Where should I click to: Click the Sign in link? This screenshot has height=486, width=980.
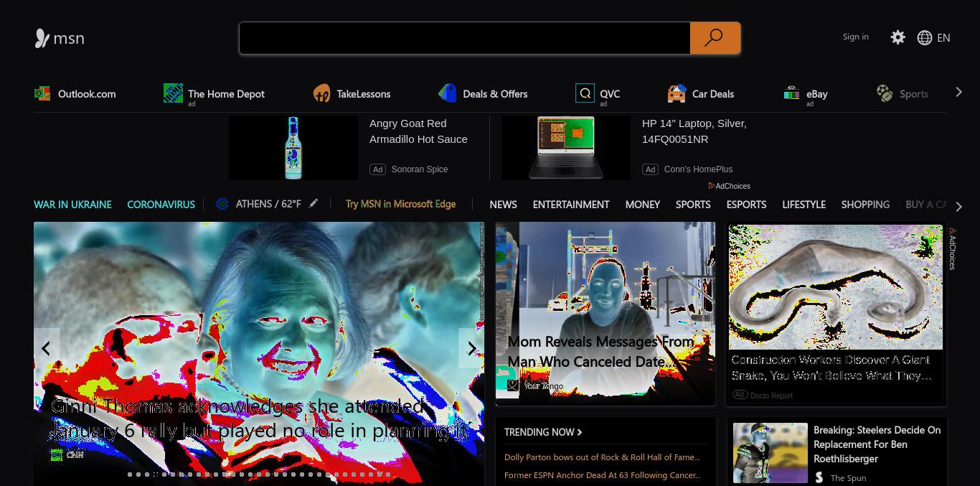click(855, 37)
